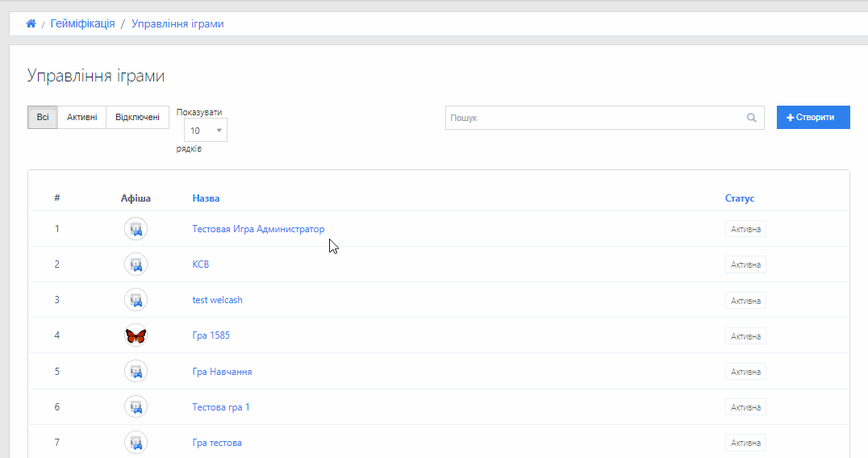Open the Гра 1585 game link

[x=211, y=335]
